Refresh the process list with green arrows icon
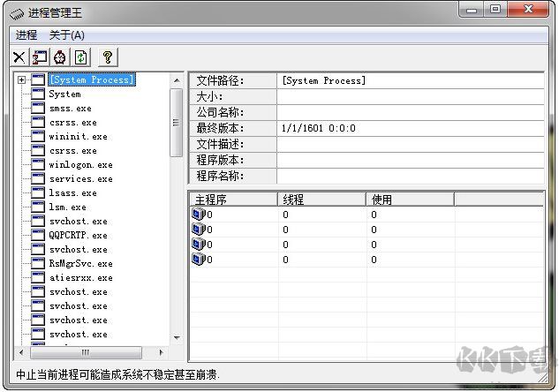Image resolution: width=559 pixels, height=392 pixels. (81, 57)
